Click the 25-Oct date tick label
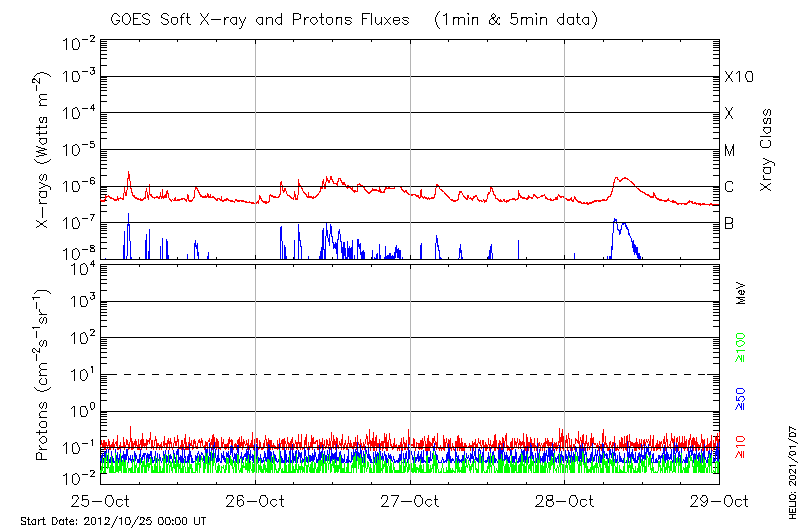The image size is (800, 530). point(101,500)
